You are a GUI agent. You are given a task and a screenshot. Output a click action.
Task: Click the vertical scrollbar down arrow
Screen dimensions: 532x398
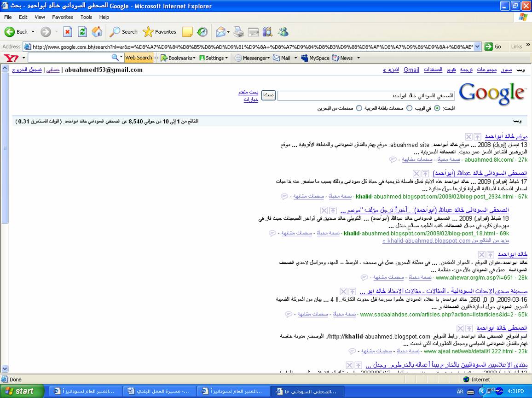click(x=5, y=369)
